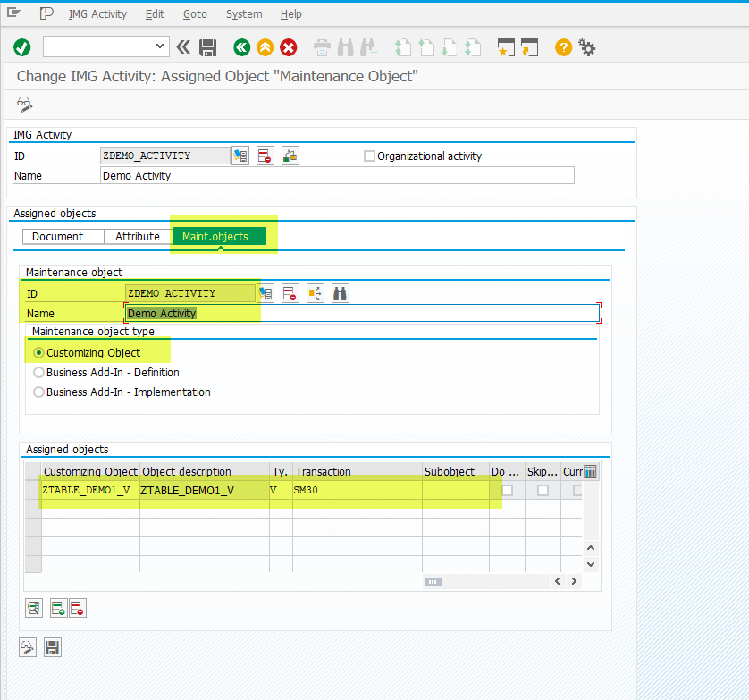Open the System menu
The image size is (749, 700).
pyautogui.click(x=244, y=14)
